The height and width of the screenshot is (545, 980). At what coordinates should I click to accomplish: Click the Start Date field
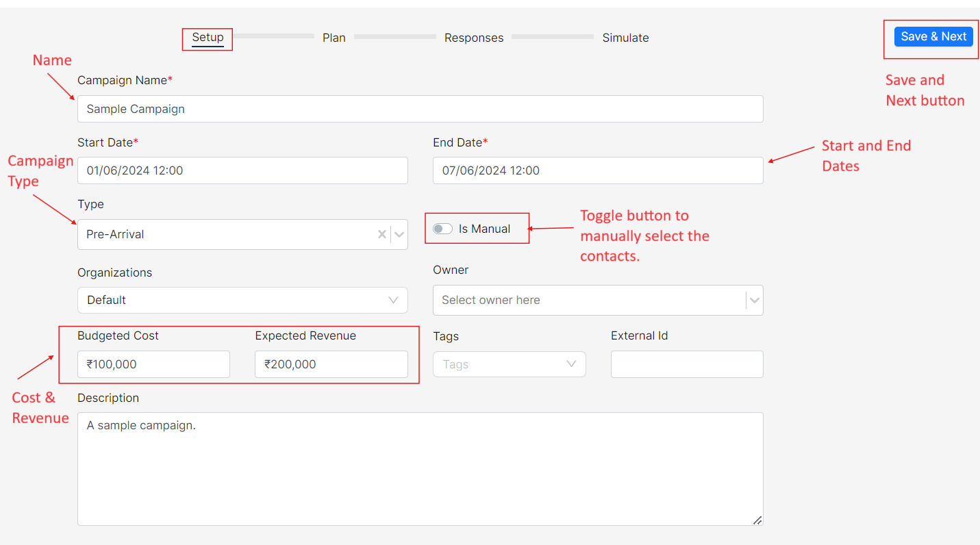(x=242, y=170)
